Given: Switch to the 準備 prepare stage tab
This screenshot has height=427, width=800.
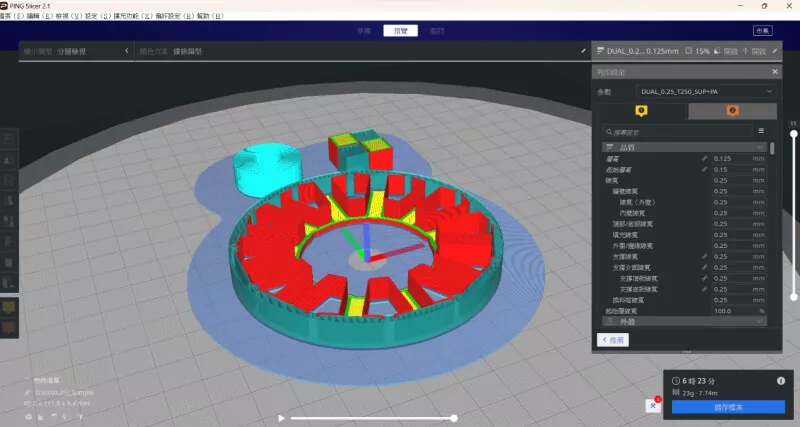Looking at the screenshot, I should (364, 31).
